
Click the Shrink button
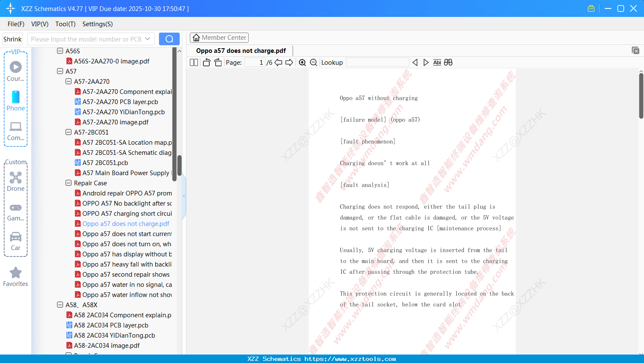[x=12, y=39]
